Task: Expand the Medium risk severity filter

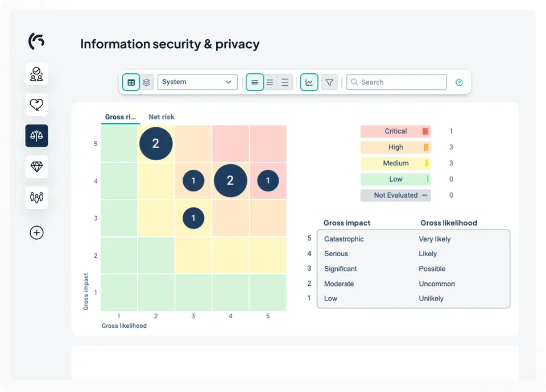Action: click(x=395, y=163)
